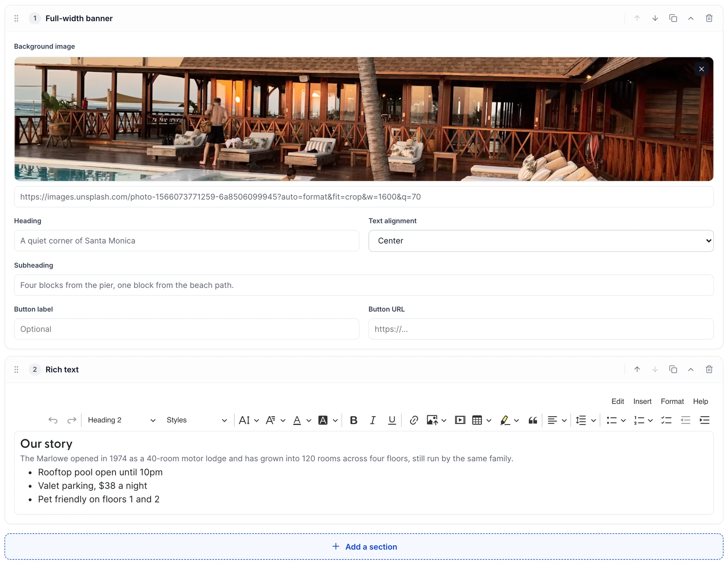728x564 pixels.
Task: Open the Edit menu
Action: coord(618,401)
